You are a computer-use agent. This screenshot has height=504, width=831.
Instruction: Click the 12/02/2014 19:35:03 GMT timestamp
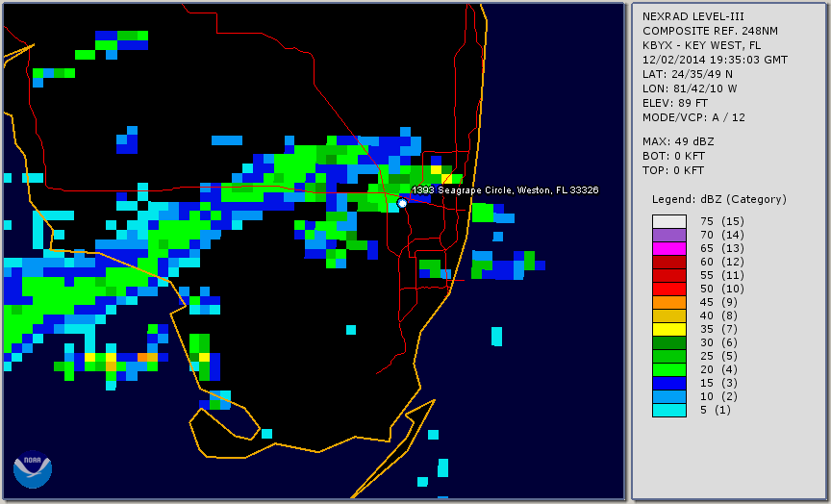(715, 60)
